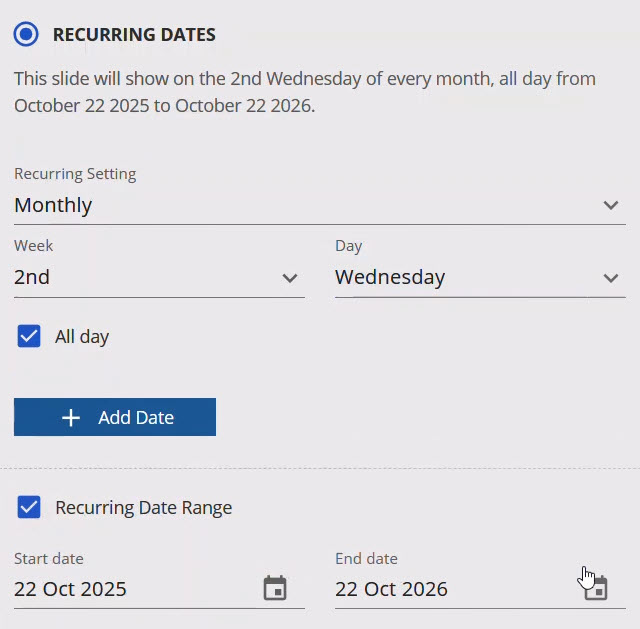
Task: Disable the Recurring Date Range checkbox
Action: click(x=29, y=508)
